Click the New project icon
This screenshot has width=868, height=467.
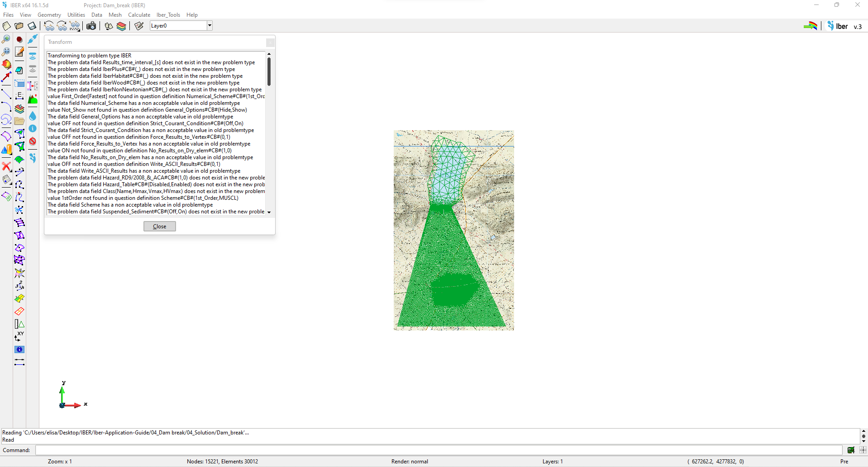6,26
